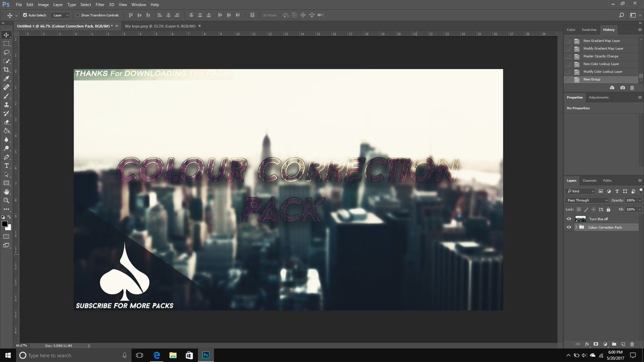Open the Kind filter dropdown
This screenshot has width=644, height=362.
pyautogui.click(x=580, y=191)
